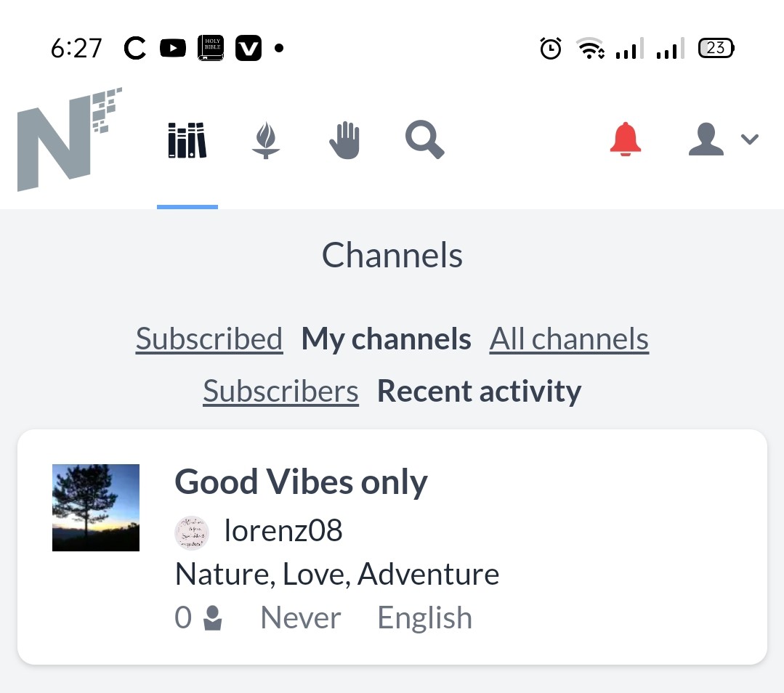This screenshot has width=784, height=693.
Task: Go home via the N logo
Action: [70, 139]
